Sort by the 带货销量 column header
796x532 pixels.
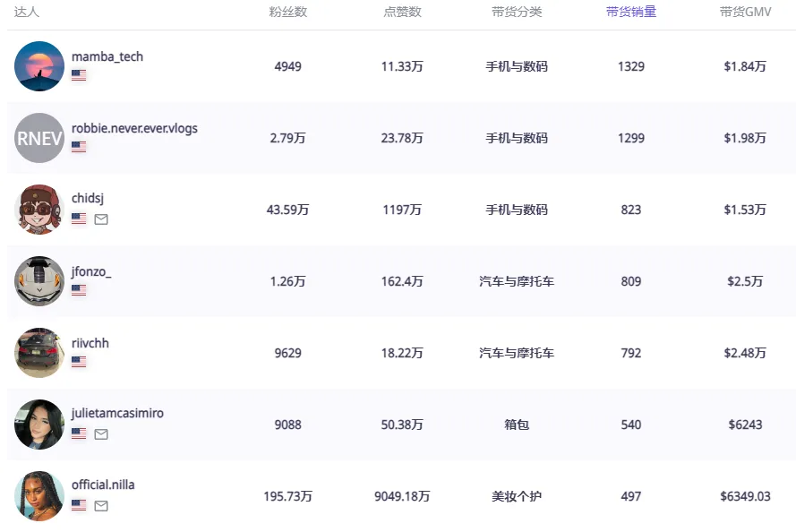point(630,13)
